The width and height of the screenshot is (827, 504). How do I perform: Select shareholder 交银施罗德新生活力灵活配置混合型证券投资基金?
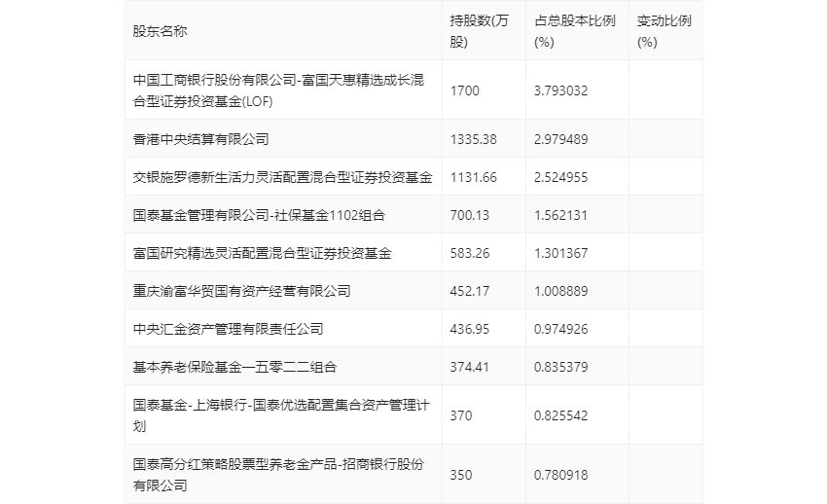pyautogui.click(x=283, y=177)
